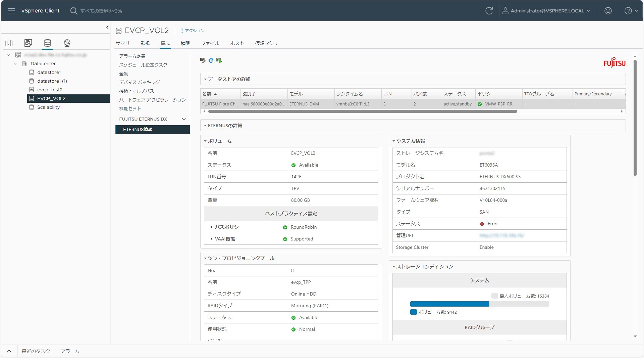Screen dimensions: 644x358
Task: Open the ホスト tab
Action: (x=237, y=43)
